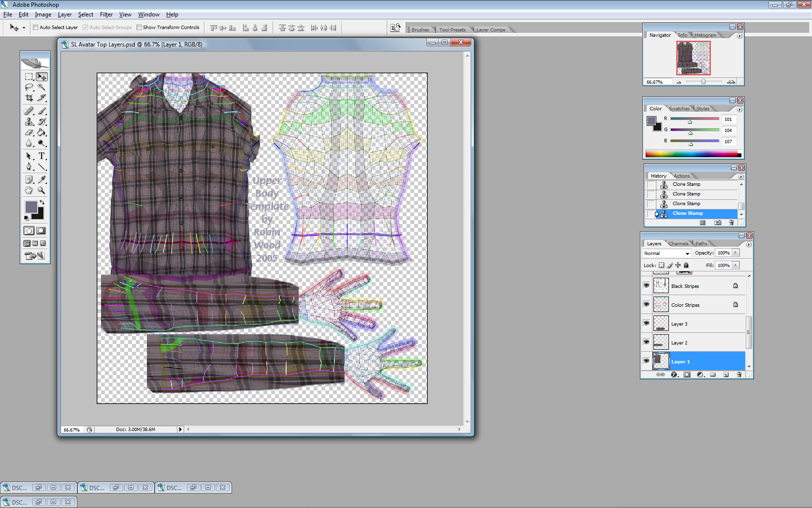
Task: Pick the Magic Wand tool
Action: [42, 87]
